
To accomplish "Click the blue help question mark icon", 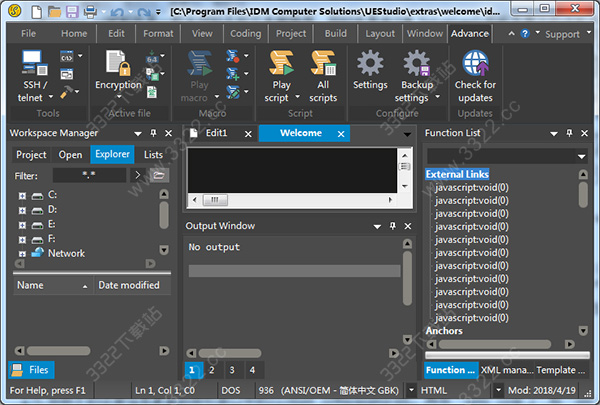I will coord(525,34).
